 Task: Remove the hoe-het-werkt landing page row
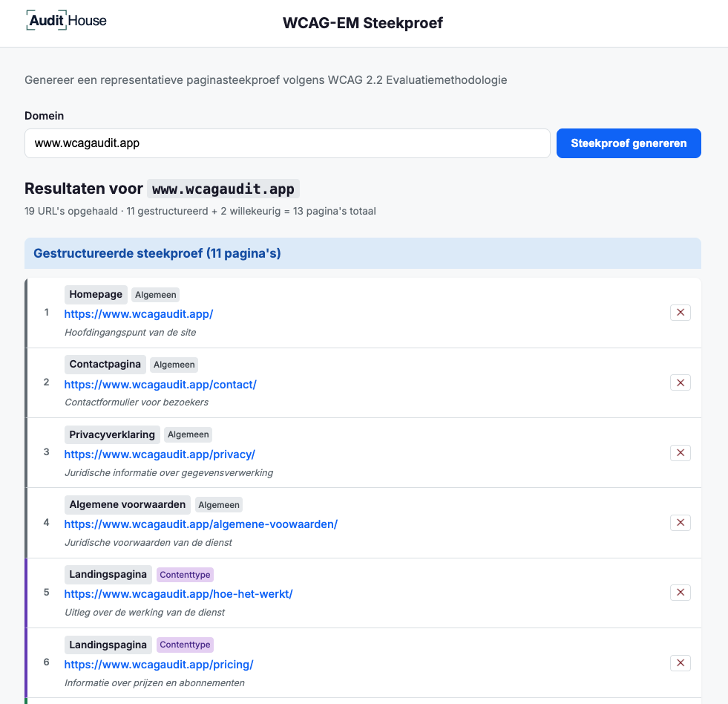[680, 593]
